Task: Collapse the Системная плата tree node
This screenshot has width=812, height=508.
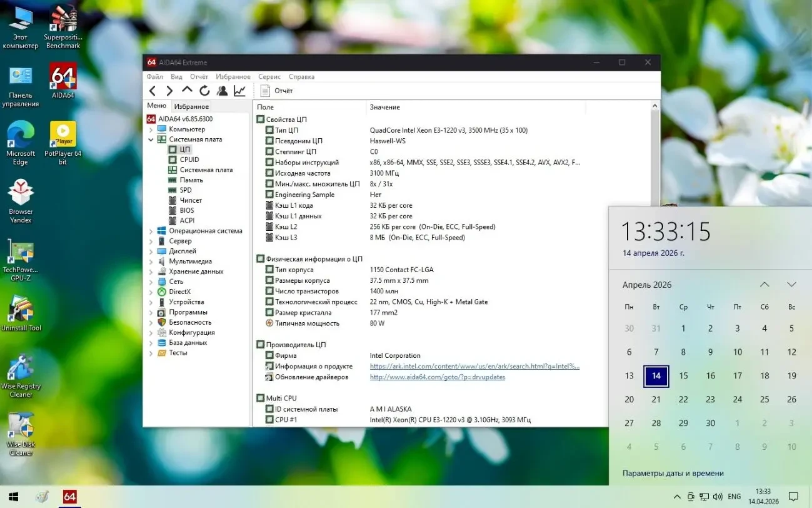Action: tap(150, 139)
